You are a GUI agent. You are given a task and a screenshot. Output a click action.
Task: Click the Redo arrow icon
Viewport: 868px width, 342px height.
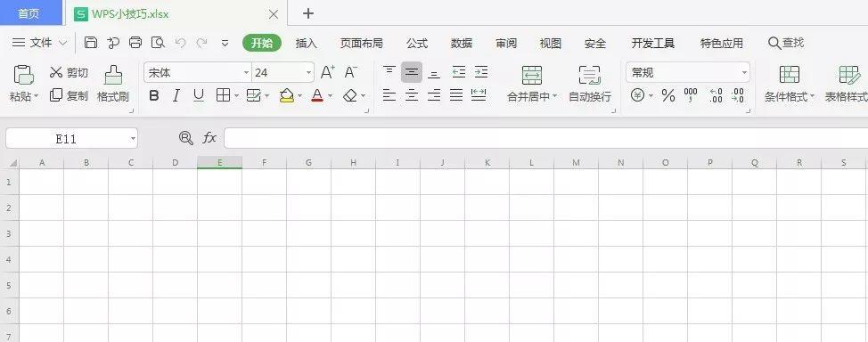[202, 43]
